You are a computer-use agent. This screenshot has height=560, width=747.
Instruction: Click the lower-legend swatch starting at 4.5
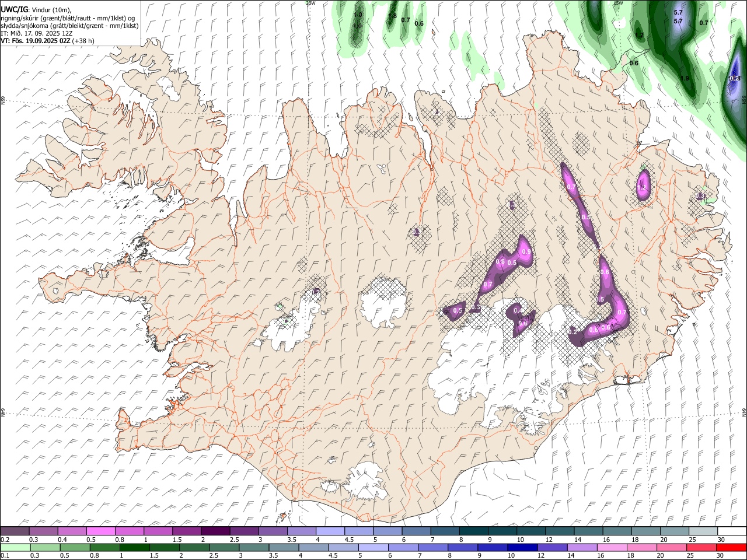click(x=344, y=547)
